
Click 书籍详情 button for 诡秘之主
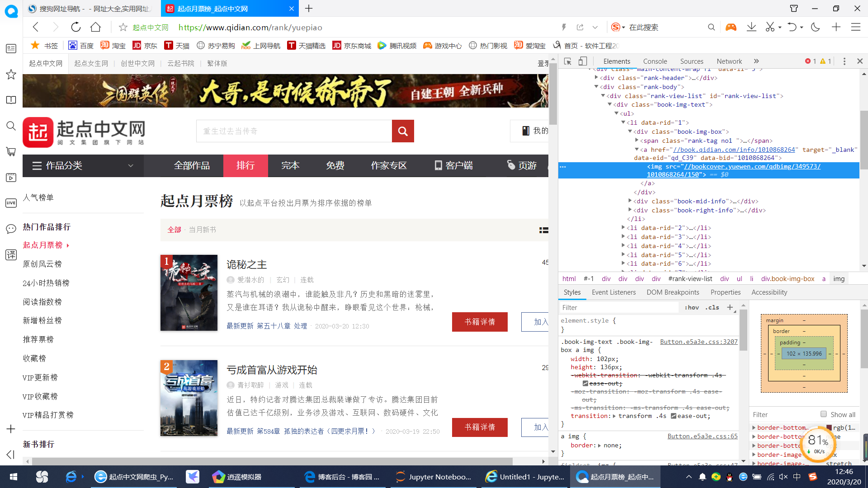coord(480,322)
